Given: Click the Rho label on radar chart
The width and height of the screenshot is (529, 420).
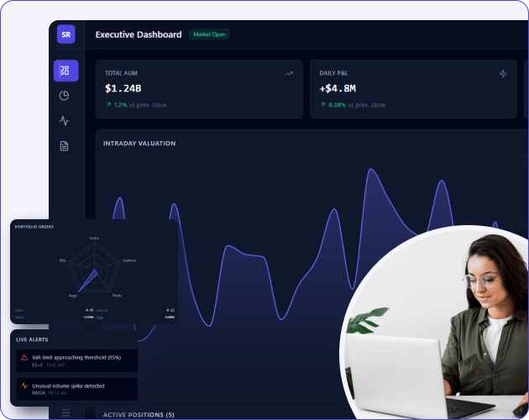Looking at the screenshot, I should 63,260.
